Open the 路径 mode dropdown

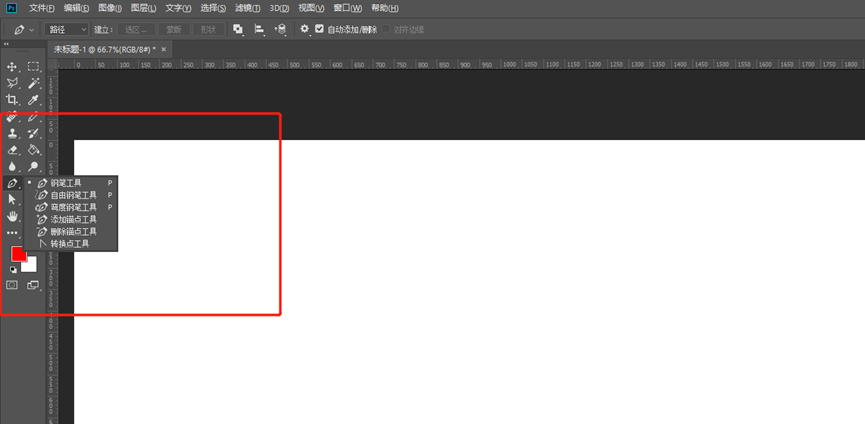coord(67,29)
